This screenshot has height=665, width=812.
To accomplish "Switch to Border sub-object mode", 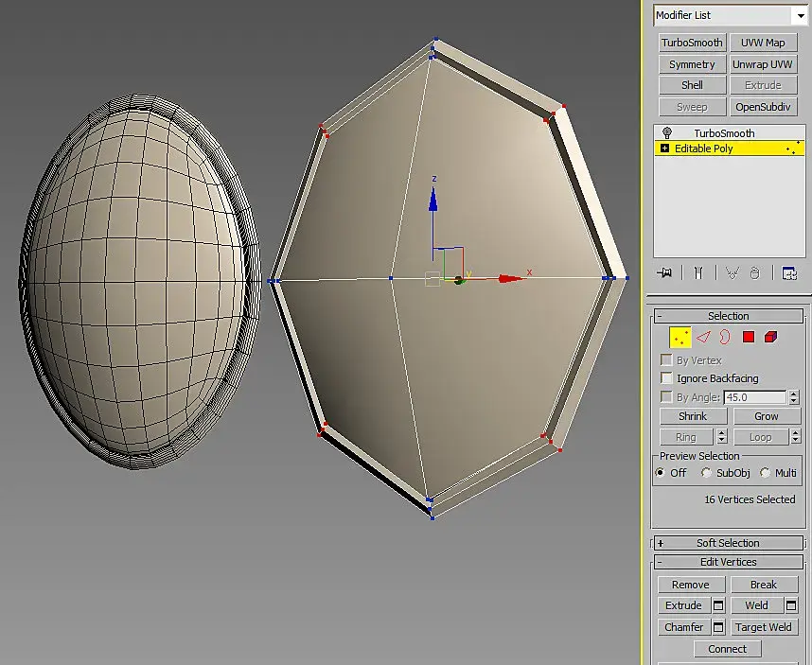I will (x=725, y=337).
